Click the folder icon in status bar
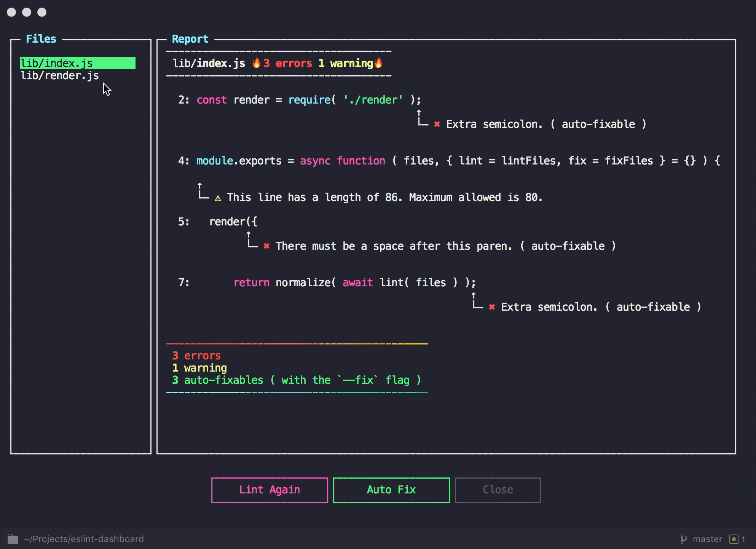 pyautogui.click(x=13, y=539)
